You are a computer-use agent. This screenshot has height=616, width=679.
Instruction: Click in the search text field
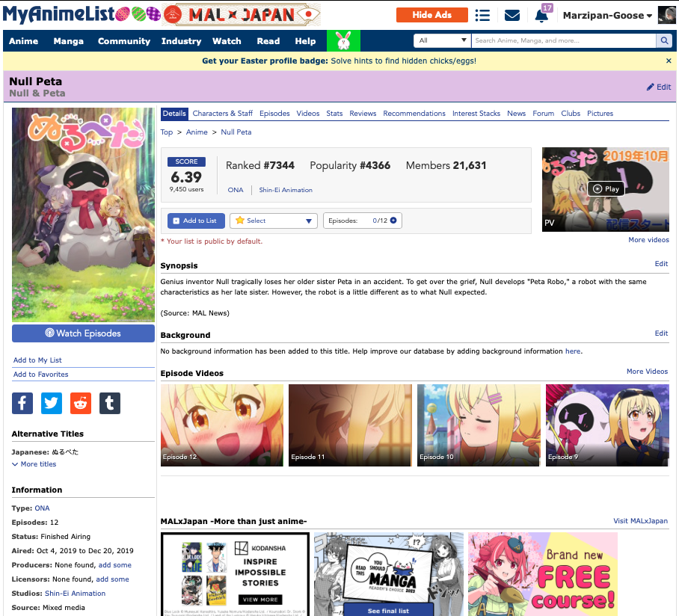[x=564, y=40]
